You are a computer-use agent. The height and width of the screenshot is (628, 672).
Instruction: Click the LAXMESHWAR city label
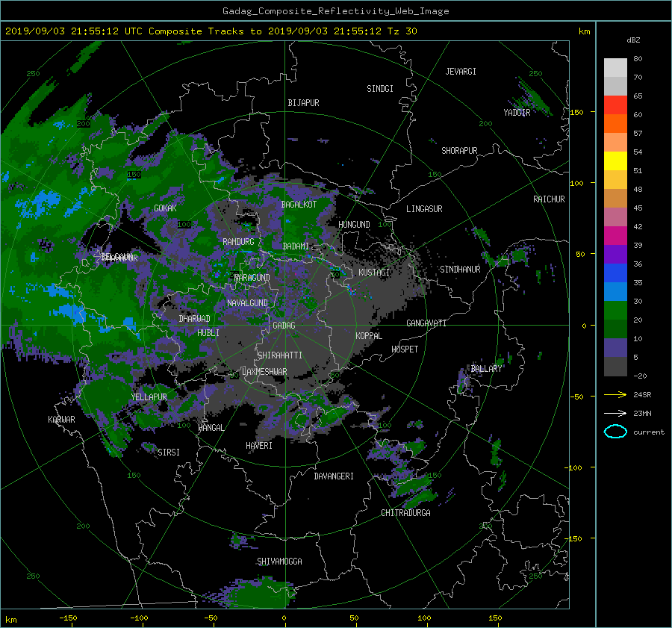tap(264, 372)
